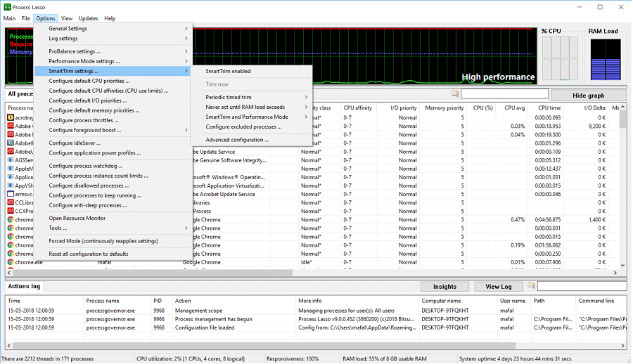Select SmartTrim settings menu entry
Screen dimensions: 633x364
(113, 71)
